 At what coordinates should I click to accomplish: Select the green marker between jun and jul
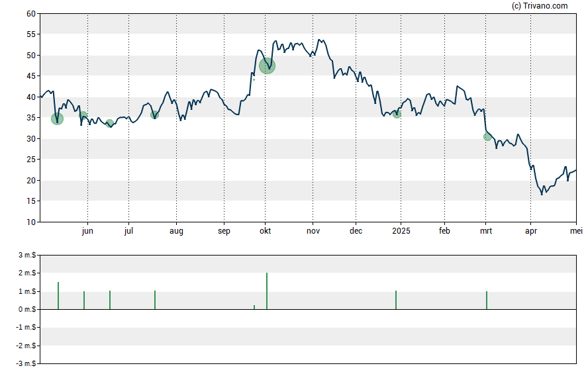(109, 123)
